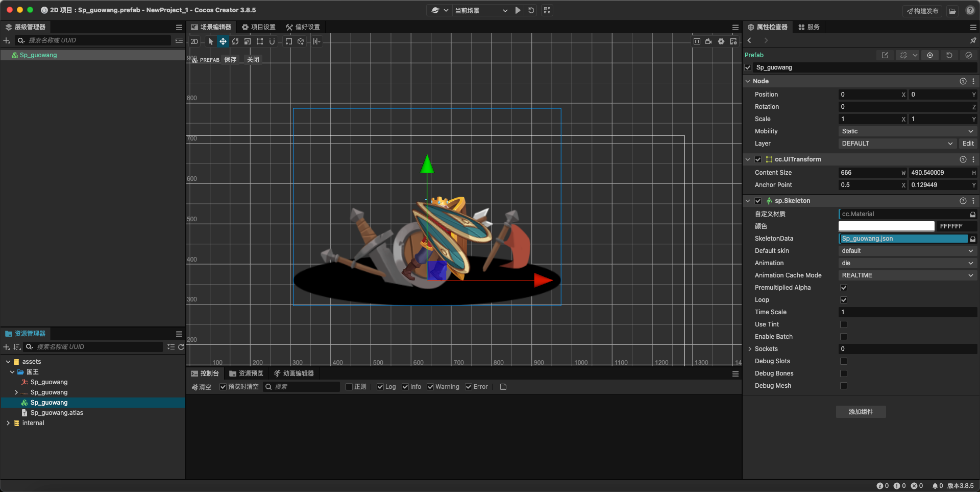Open the Animation dropdown showing die
Viewport: 980px width, 492px height.
click(908, 263)
